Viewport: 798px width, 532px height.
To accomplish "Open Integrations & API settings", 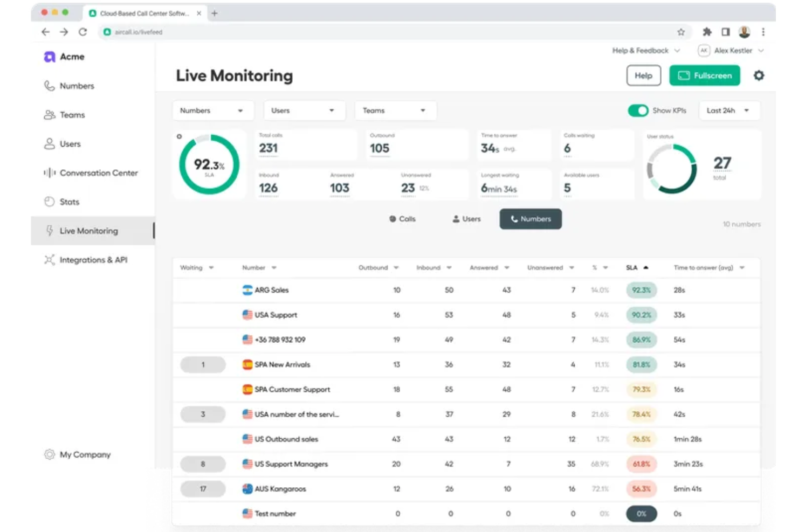I will tap(94, 259).
